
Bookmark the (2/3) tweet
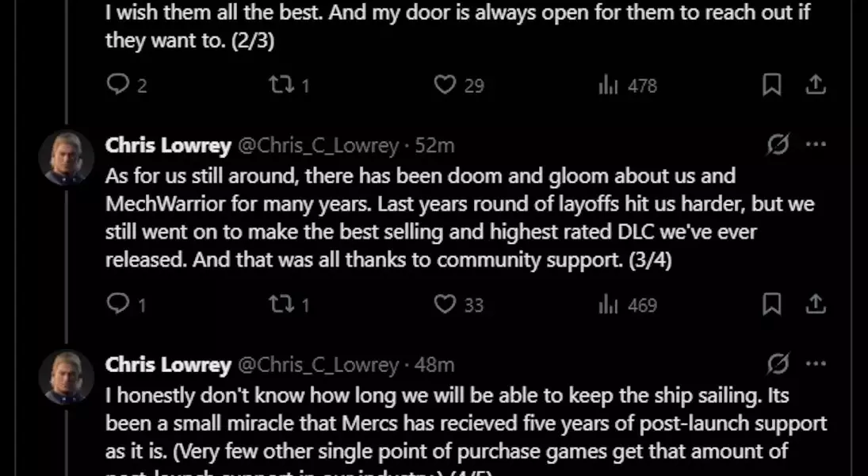click(x=771, y=85)
